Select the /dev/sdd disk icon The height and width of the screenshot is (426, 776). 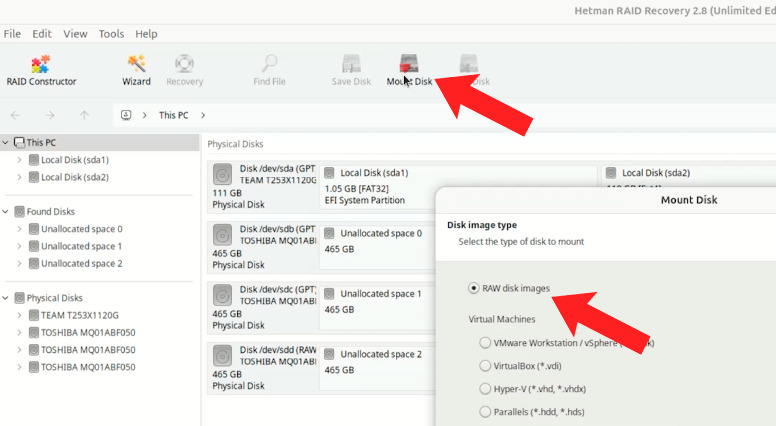coord(223,356)
